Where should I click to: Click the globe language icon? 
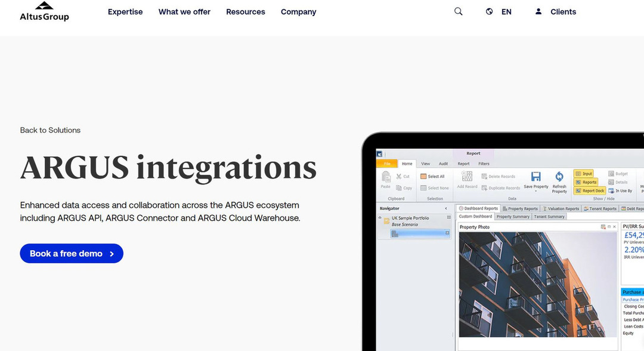489,11
